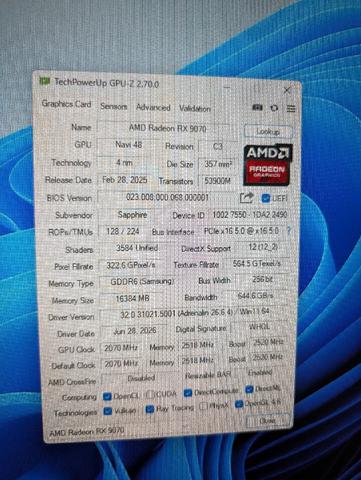This screenshot has width=361, height=480.
Task: Click the Bus Interface question mark
Action: (x=289, y=231)
